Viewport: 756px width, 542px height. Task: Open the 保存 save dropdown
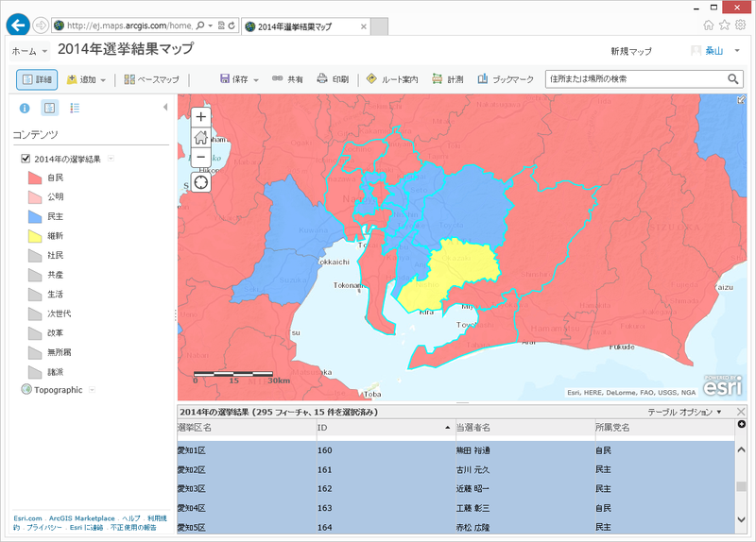click(240, 79)
